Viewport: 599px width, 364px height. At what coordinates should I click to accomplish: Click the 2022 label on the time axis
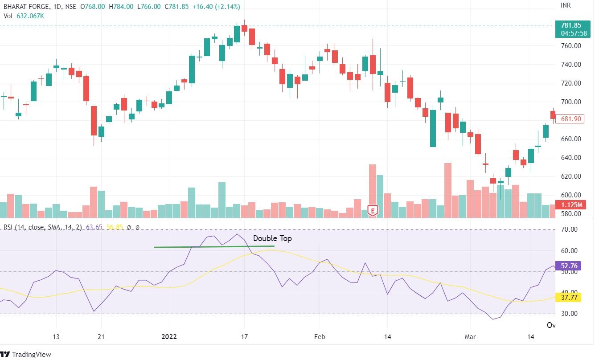click(169, 337)
